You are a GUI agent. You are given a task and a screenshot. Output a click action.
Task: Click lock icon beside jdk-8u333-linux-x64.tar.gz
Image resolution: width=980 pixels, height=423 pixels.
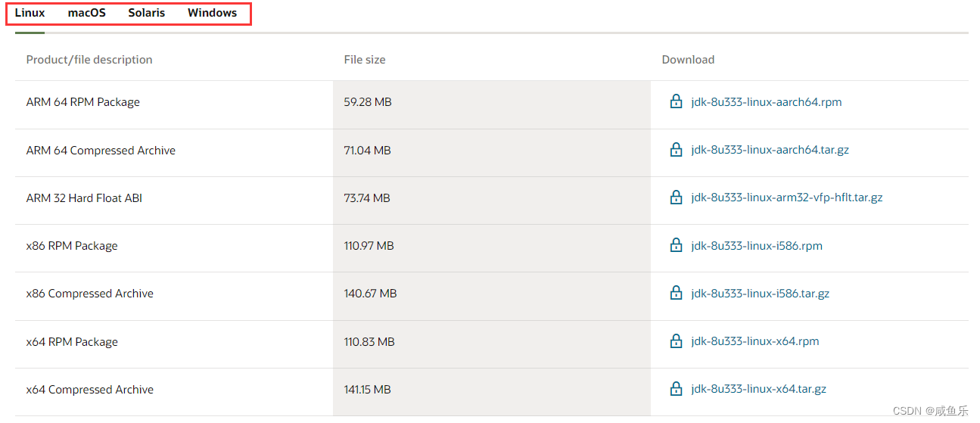coord(677,388)
